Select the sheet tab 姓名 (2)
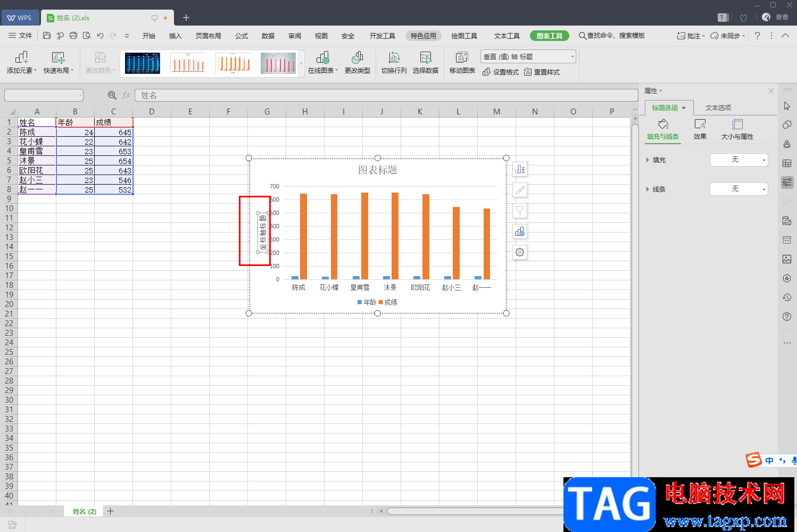This screenshot has width=797, height=532. pos(85,511)
